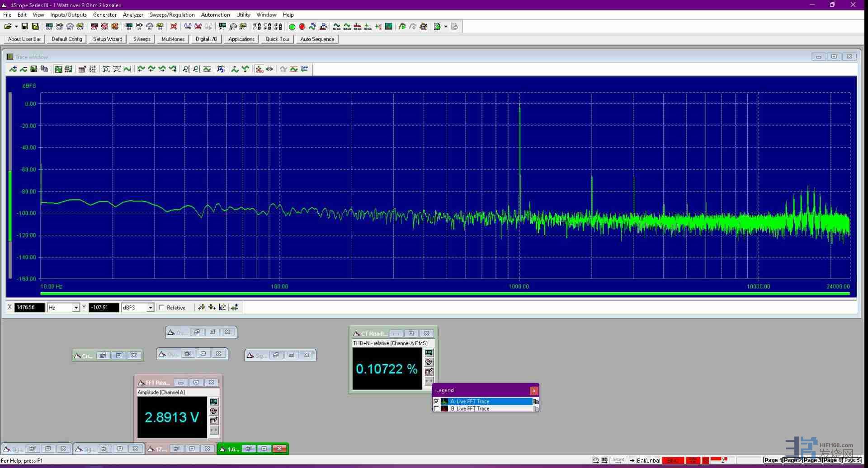Click the gauge icon beside THD+N reading

coord(429,362)
